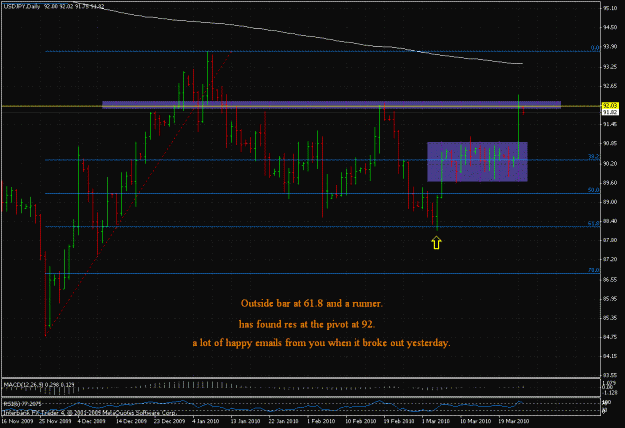
Task: Click the 13 Jan 2010 date label
Action: (x=245, y=421)
